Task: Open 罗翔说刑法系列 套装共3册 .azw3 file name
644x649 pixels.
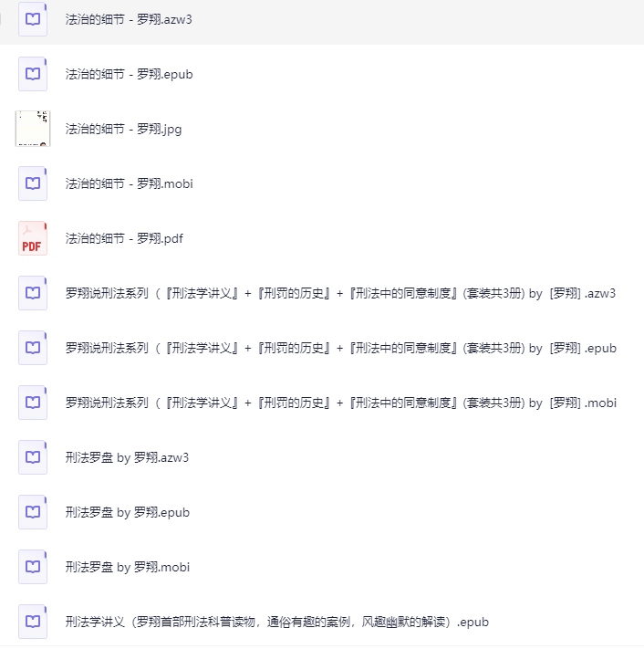Action: (x=340, y=293)
